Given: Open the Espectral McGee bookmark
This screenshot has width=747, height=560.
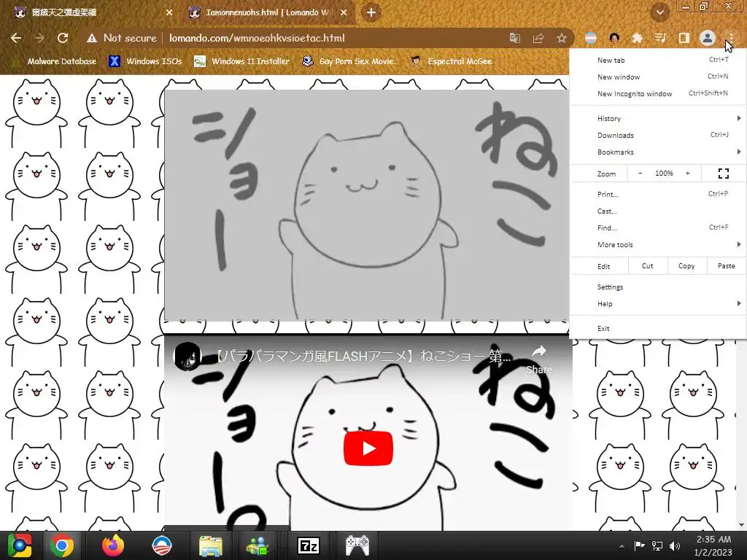Looking at the screenshot, I should [452, 61].
